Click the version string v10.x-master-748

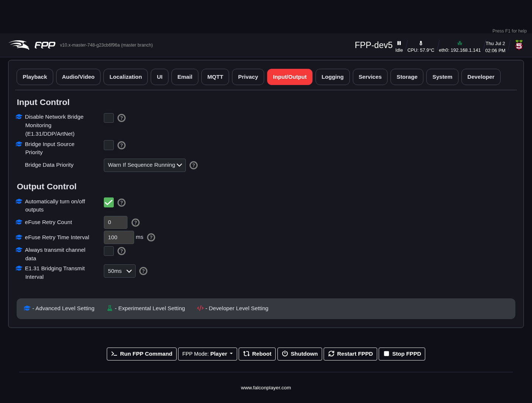click(106, 45)
